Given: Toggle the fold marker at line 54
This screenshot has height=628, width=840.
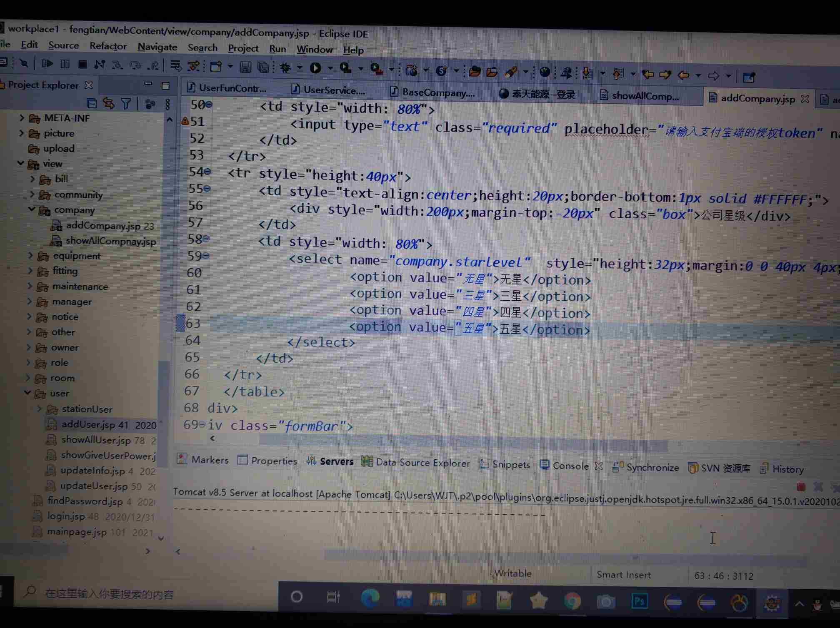Looking at the screenshot, I should pos(207,171).
